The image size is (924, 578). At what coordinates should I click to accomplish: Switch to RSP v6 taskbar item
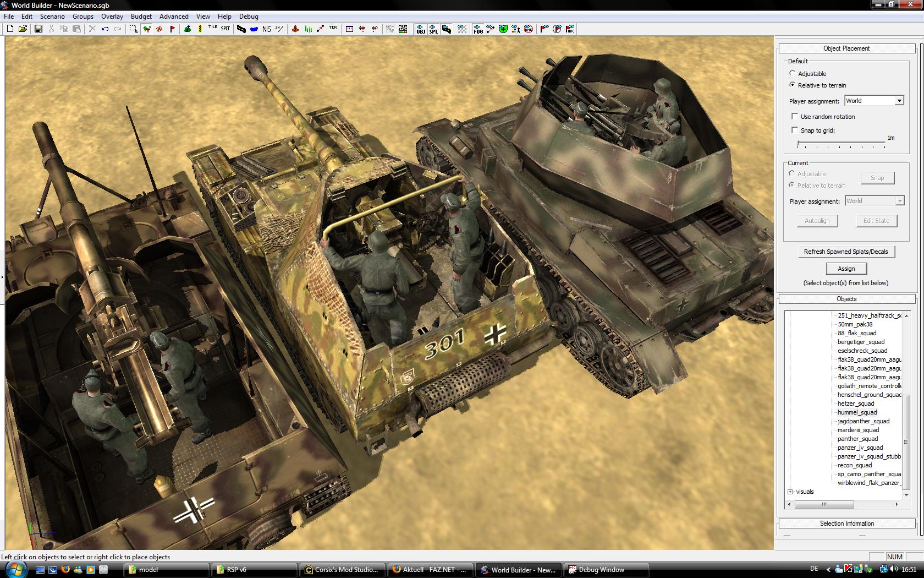click(254, 570)
